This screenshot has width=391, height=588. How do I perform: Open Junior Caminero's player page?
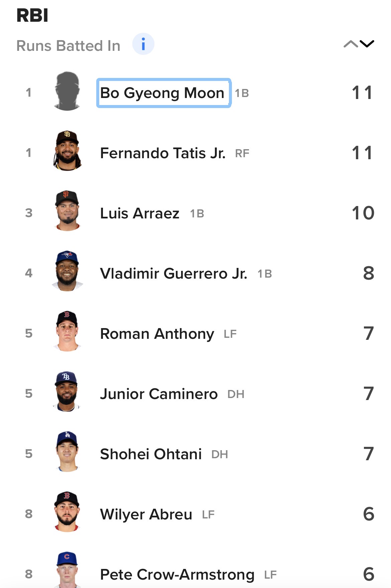coord(159,394)
